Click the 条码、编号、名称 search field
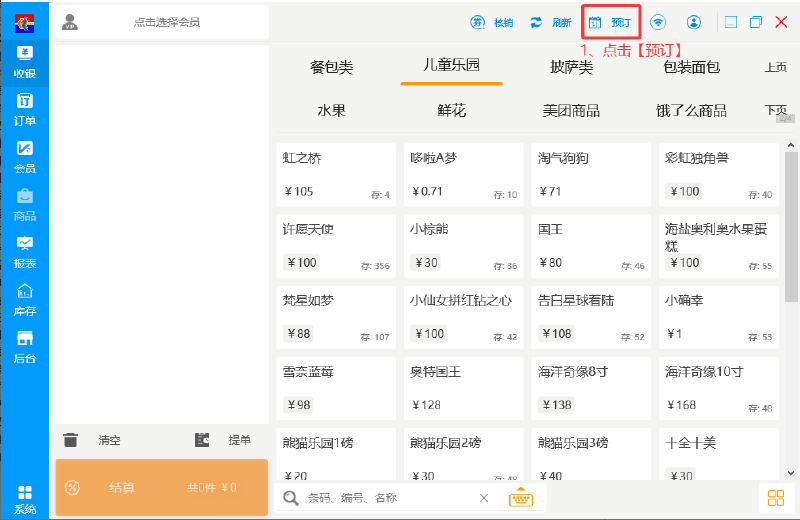 click(388, 498)
